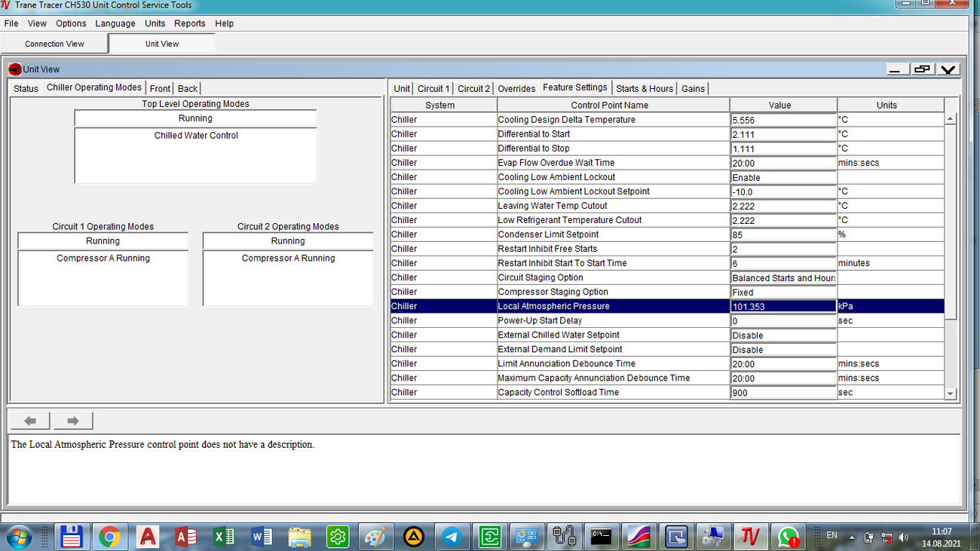Open Microsoft Access from the taskbar

point(185,537)
